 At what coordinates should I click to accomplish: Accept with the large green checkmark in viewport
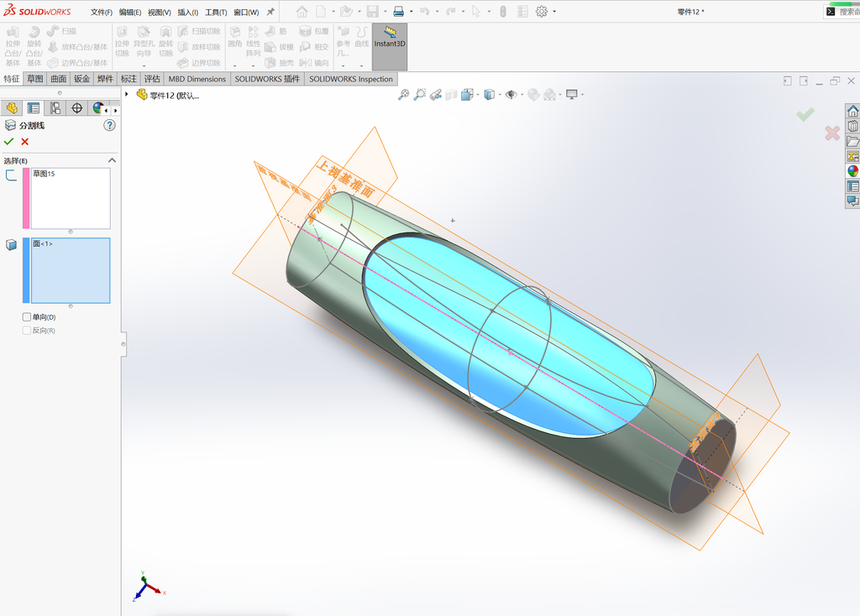click(805, 114)
